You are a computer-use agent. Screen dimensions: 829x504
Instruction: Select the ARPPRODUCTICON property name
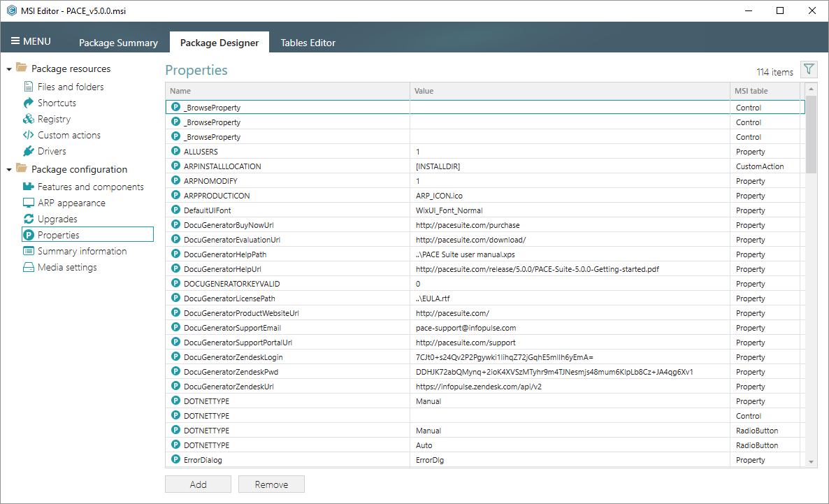click(x=217, y=196)
